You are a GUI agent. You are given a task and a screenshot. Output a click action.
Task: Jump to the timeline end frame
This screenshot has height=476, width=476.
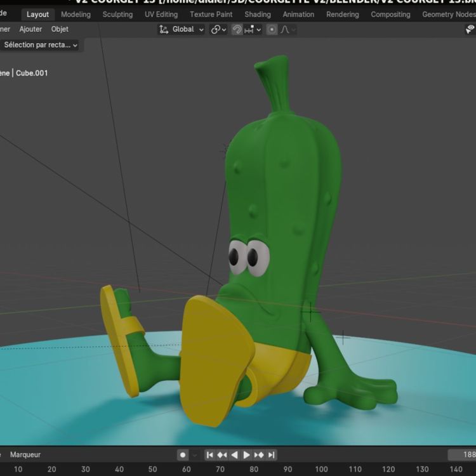pyautogui.click(x=271, y=455)
